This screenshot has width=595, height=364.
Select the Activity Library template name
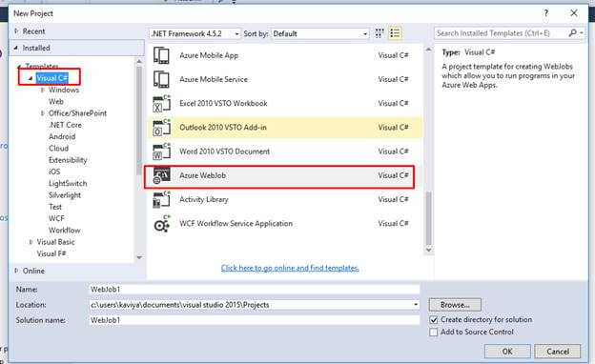pyautogui.click(x=204, y=199)
